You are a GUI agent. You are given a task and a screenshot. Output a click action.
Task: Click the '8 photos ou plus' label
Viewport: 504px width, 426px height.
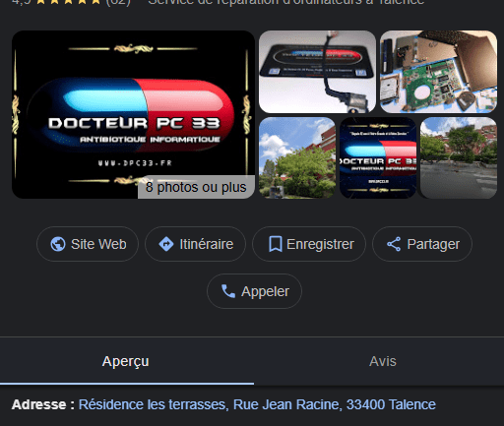(196, 187)
